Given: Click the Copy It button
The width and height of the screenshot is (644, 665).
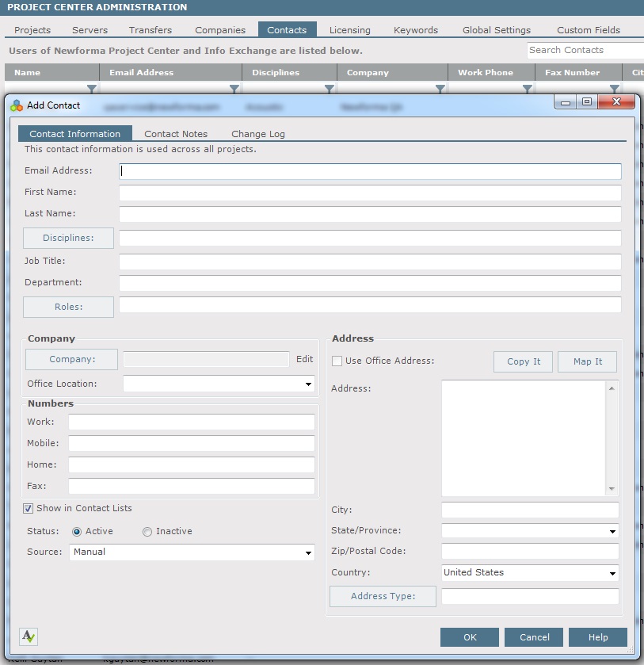Looking at the screenshot, I should click(x=523, y=361).
